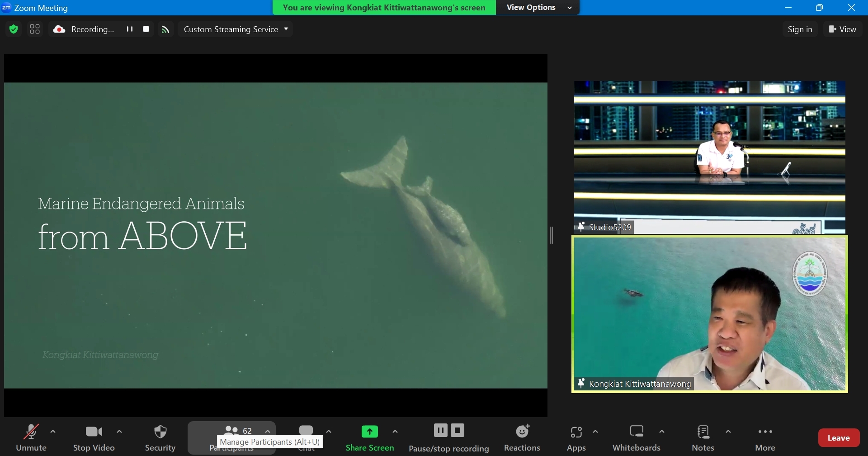Open the Reactions emoji panel
The width and height of the screenshot is (868, 456).
pos(522,438)
